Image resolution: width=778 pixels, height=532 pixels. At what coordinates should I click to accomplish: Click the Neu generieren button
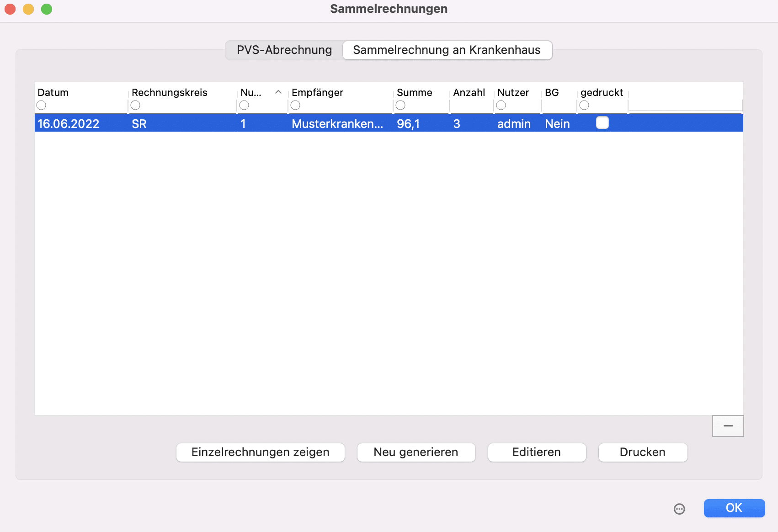[x=416, y=452]
